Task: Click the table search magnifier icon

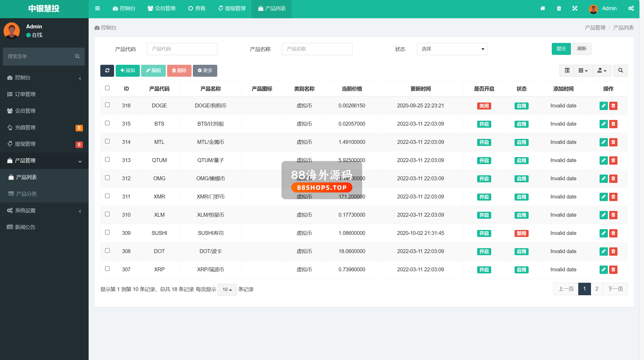Action: click(x=620, y=70)
